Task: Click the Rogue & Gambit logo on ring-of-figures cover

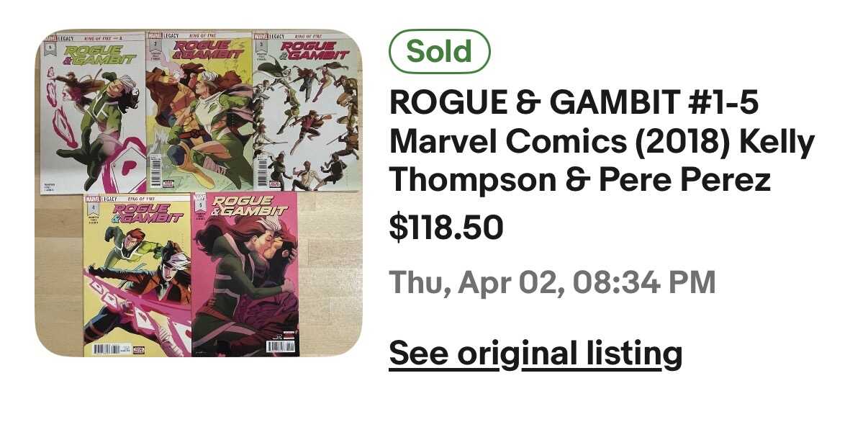Action: coord(312,50)
